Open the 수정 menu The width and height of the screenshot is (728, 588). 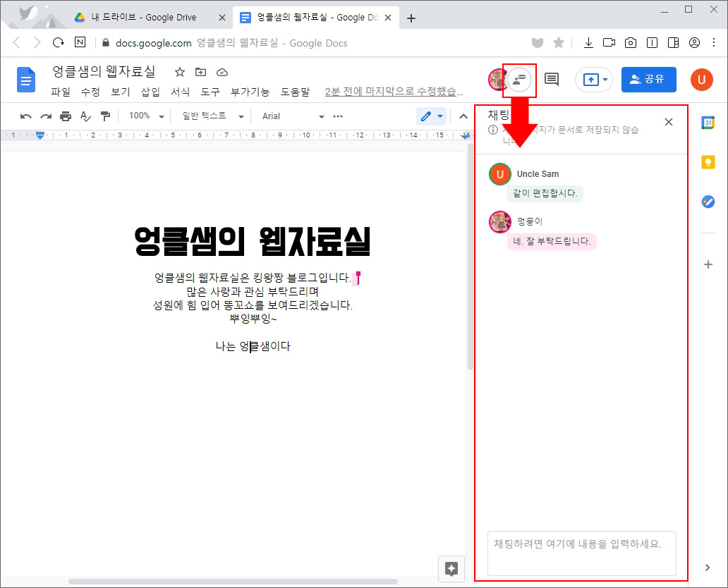pyautogui.click(x=90, y=92)
